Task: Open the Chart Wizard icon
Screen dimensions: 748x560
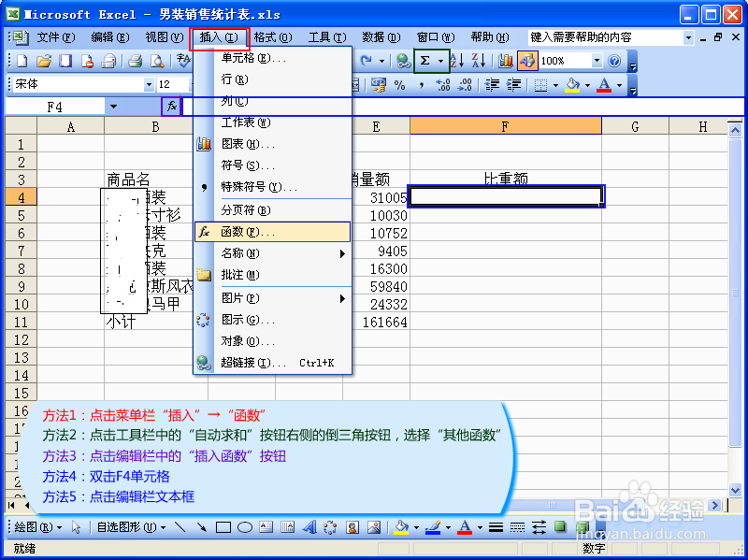Action: (x=505, y=61)
